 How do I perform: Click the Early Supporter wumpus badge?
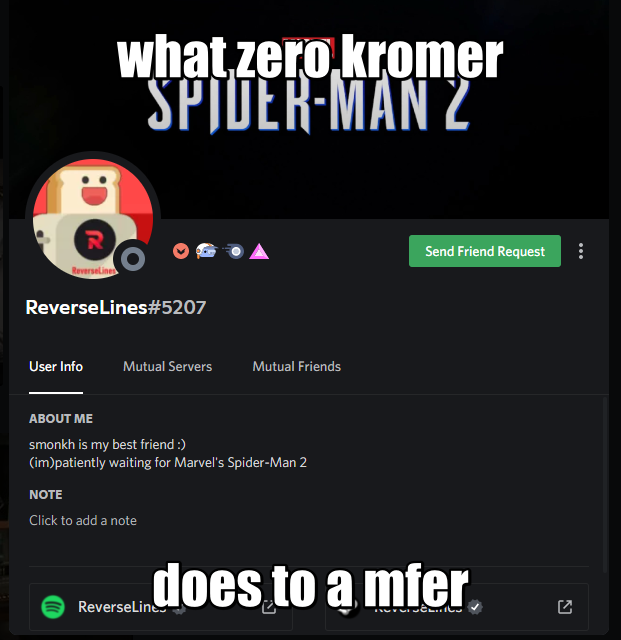click(x=206, y=251)
